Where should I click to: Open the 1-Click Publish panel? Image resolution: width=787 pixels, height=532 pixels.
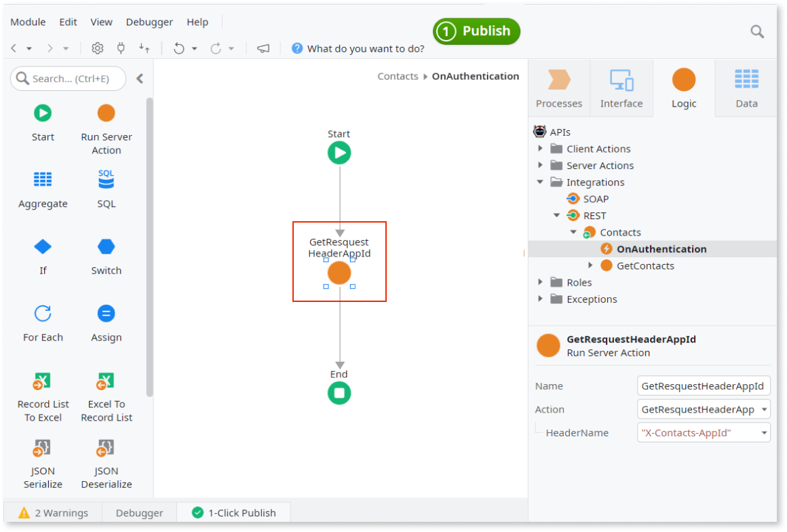click(x=233, y=512)
